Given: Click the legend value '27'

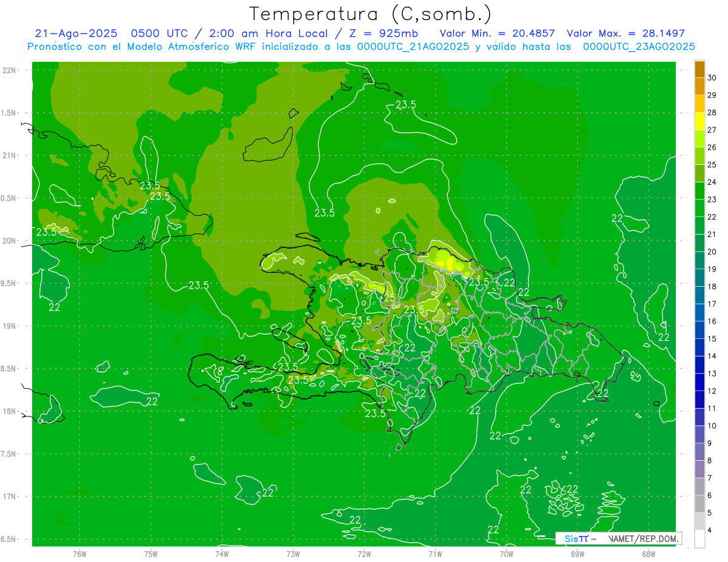Looking at the screenshot, I should tap(712, 130).
